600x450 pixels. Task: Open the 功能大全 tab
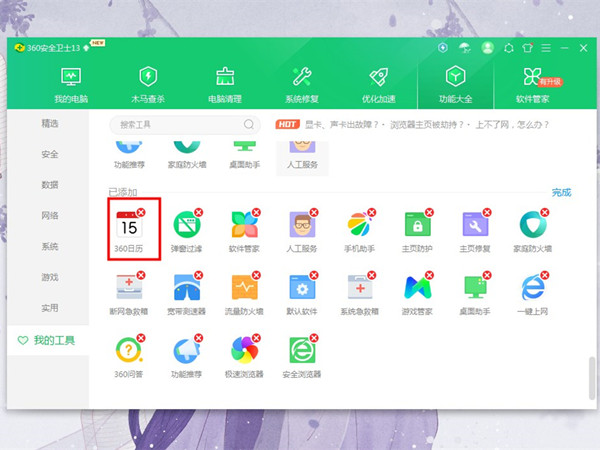[455, 85]
